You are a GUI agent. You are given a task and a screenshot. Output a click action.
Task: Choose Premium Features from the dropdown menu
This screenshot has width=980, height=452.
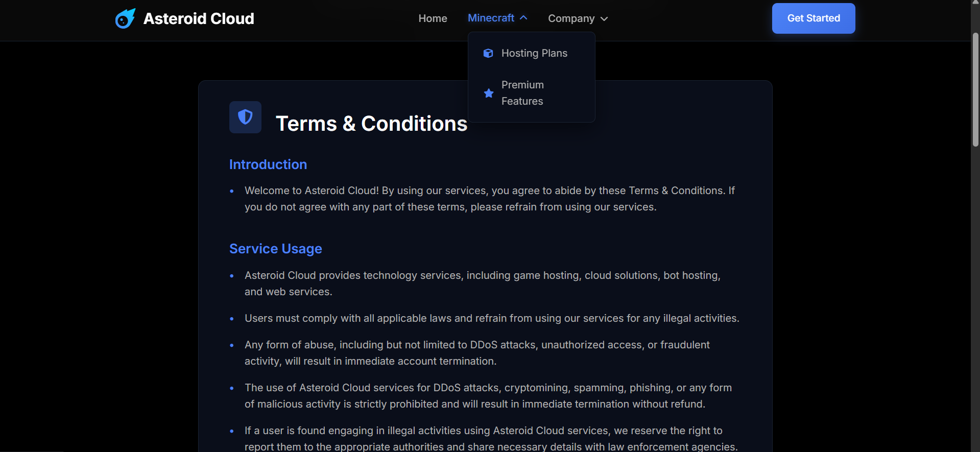[x=522, y=93]
